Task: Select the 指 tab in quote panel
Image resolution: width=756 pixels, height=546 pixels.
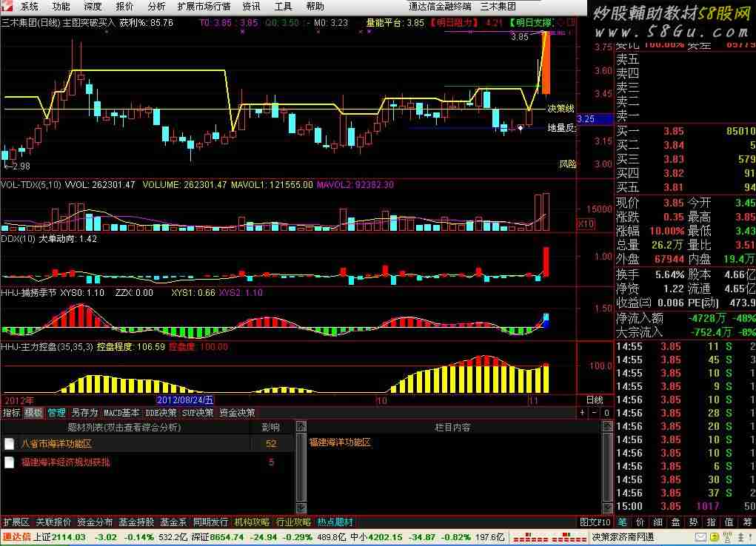Action: (x=711, y=522)
